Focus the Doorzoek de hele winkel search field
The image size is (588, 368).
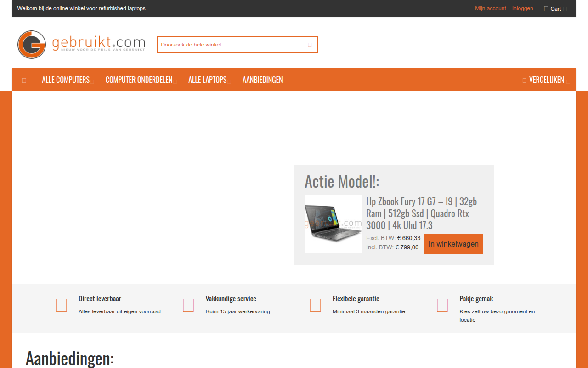[237, 45]
